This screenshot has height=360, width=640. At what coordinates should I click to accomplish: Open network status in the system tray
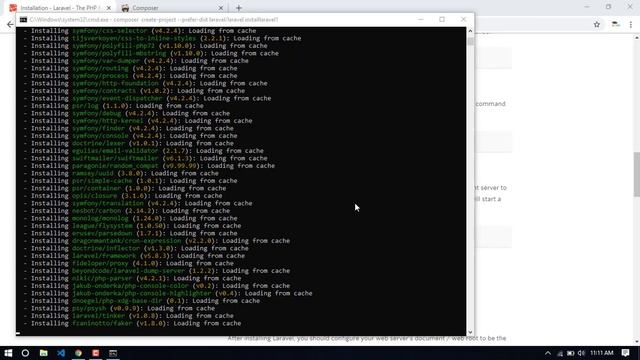coord(560,353)
